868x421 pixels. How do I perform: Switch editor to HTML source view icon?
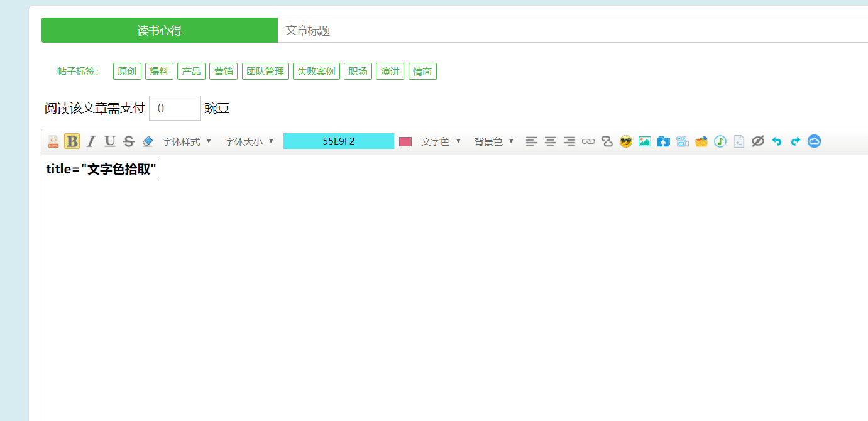click(x=53, y=141)
